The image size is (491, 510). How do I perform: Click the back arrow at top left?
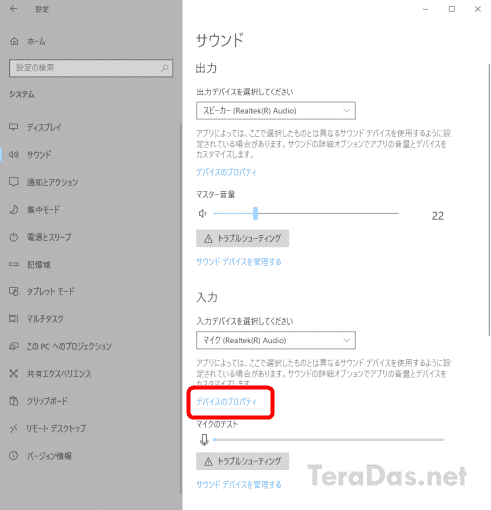13,9
